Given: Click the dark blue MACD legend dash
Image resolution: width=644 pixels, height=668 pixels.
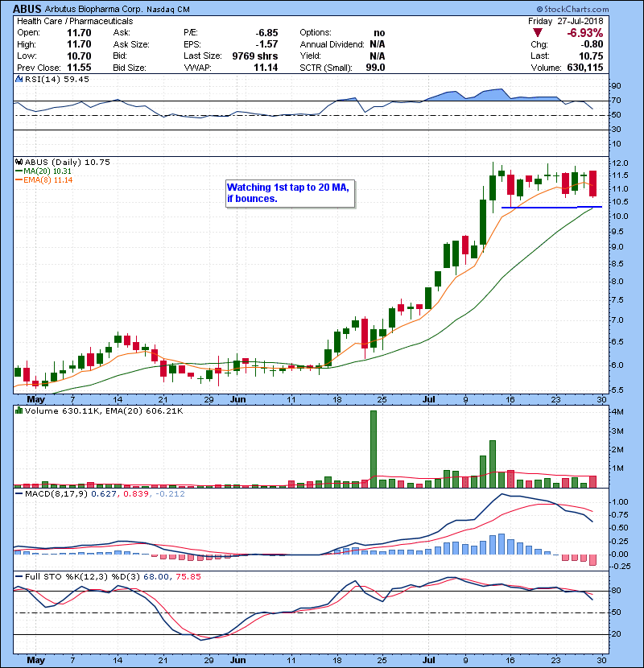Looking at the screenshot, I should tap(19, 493).
